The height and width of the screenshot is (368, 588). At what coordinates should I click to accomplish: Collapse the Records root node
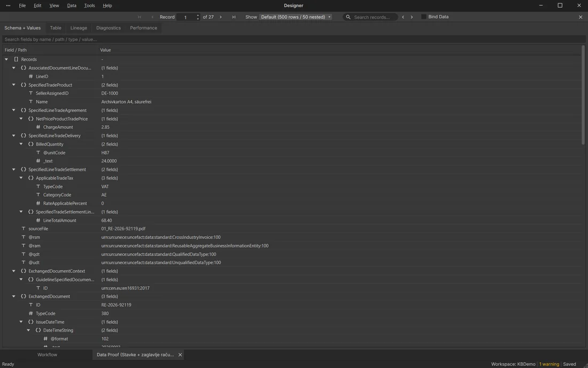(6, 59)
